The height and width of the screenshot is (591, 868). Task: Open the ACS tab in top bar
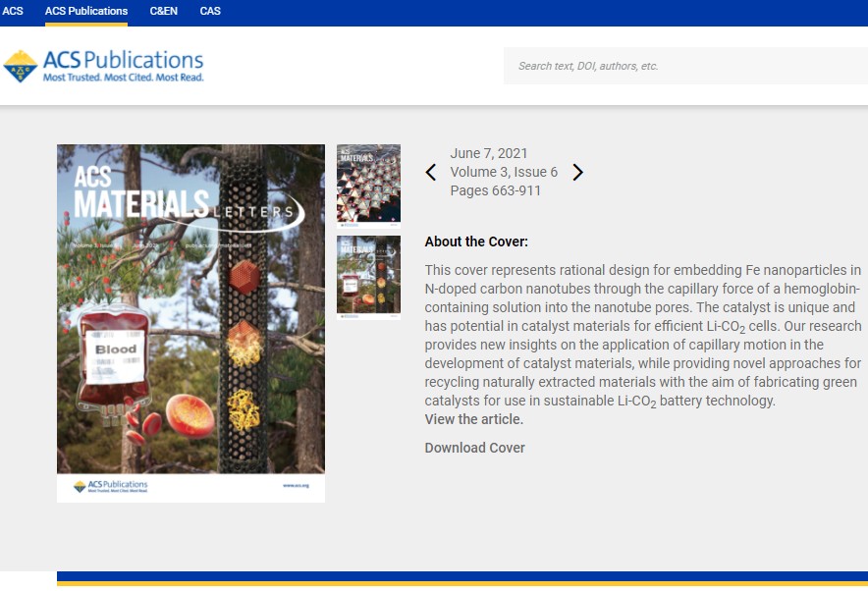tap(13, 11)
